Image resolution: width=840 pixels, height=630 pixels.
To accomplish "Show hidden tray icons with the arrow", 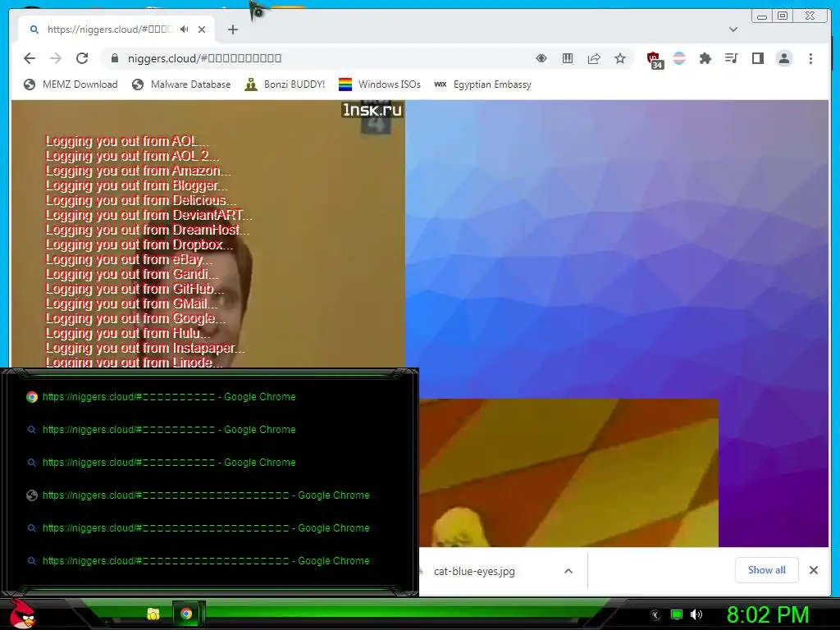I will (x=655, y=615).
